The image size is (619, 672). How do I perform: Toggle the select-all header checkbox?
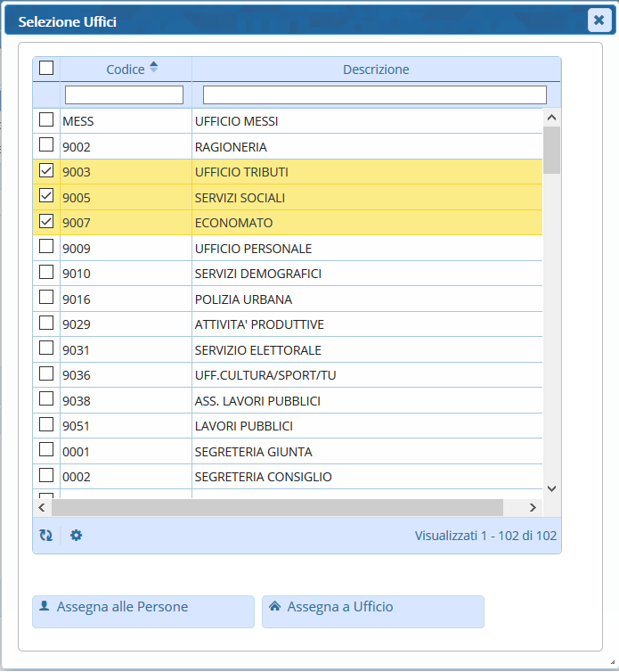click(x=46, y=69)
